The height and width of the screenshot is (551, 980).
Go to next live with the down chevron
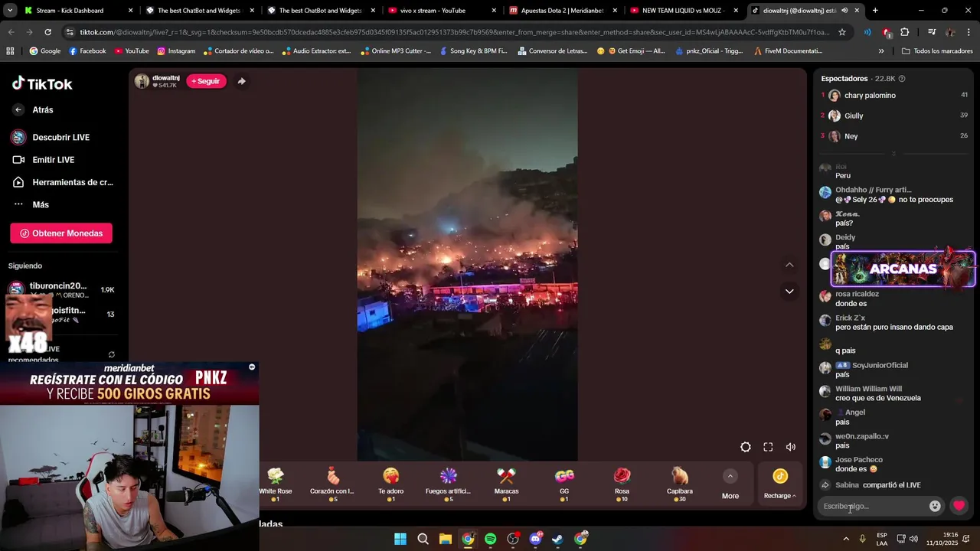pyautogui.click(x=789, y=292)
